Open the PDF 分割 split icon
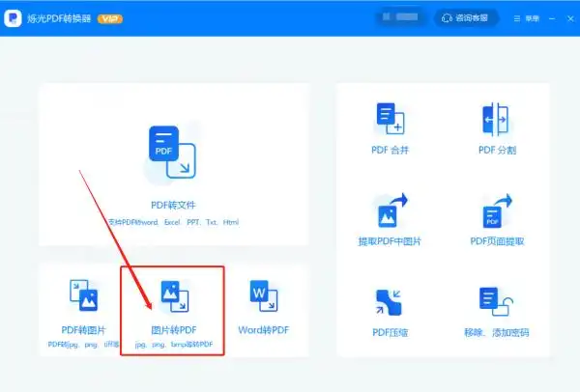580x392 pixels. pyautogui.click(x=496, y=120)
